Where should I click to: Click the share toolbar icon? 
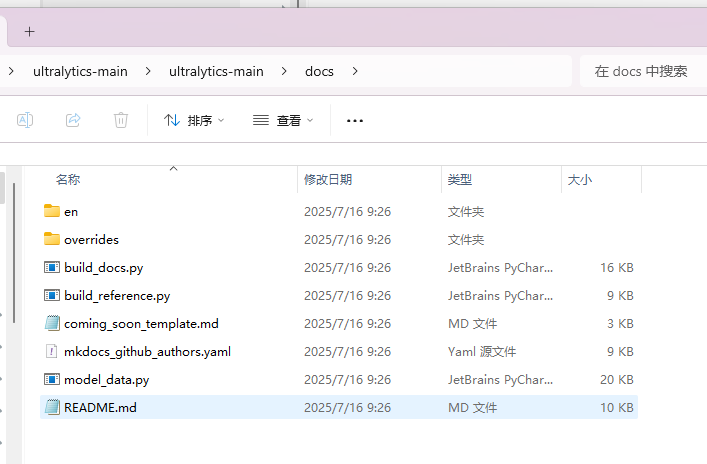pos(73,120)
